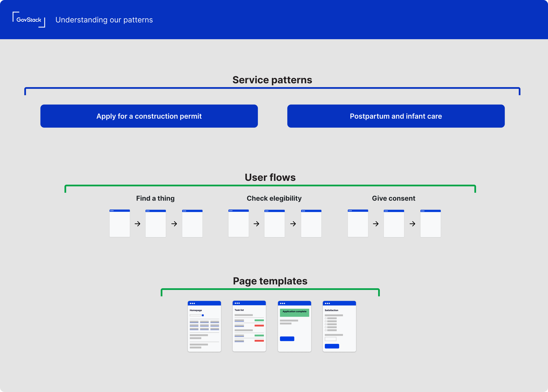Click second arrow in Find a thing flow
This screenshot has width=548, height=392.
click(174, 224)
